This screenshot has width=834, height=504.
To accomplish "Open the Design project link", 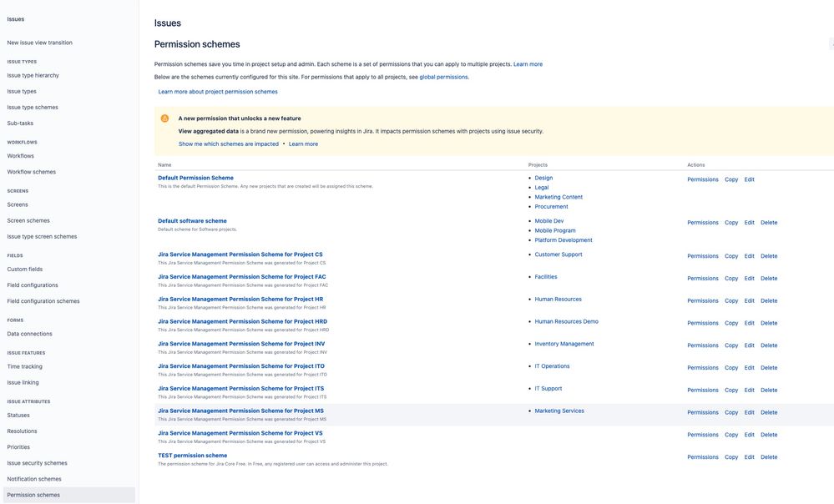I will coord(543,178).
